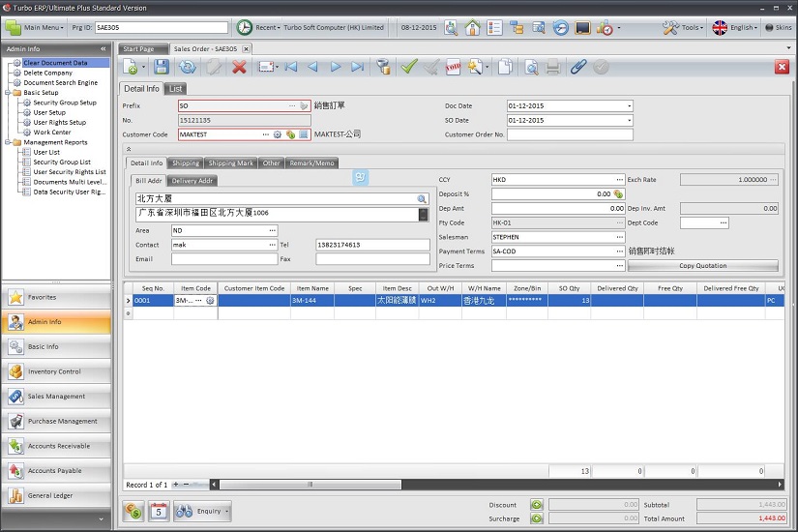Click the green checkmark approve icon
The height and width of the screenshot is (532, 798).
(408, 67)
